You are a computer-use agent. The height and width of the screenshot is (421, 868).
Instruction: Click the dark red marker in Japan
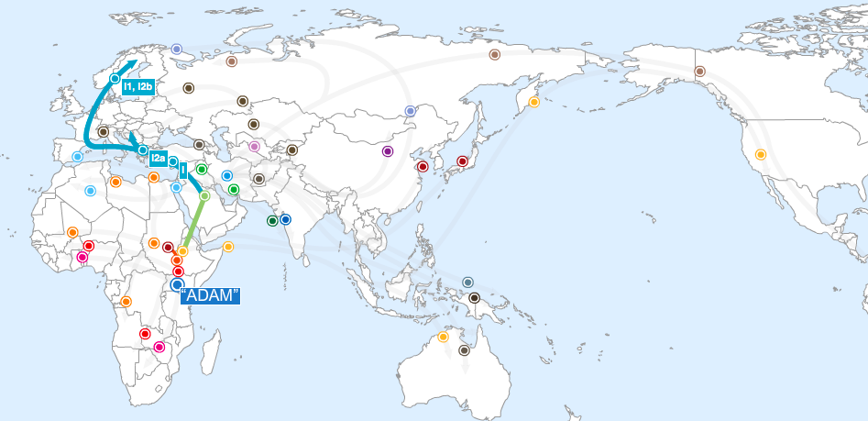click(462, 161)
